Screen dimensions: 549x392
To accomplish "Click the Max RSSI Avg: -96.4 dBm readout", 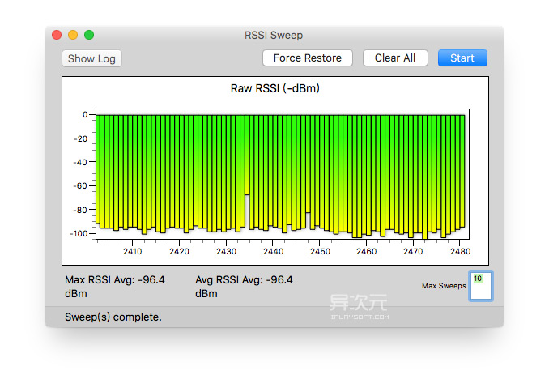I will point(114,287).
